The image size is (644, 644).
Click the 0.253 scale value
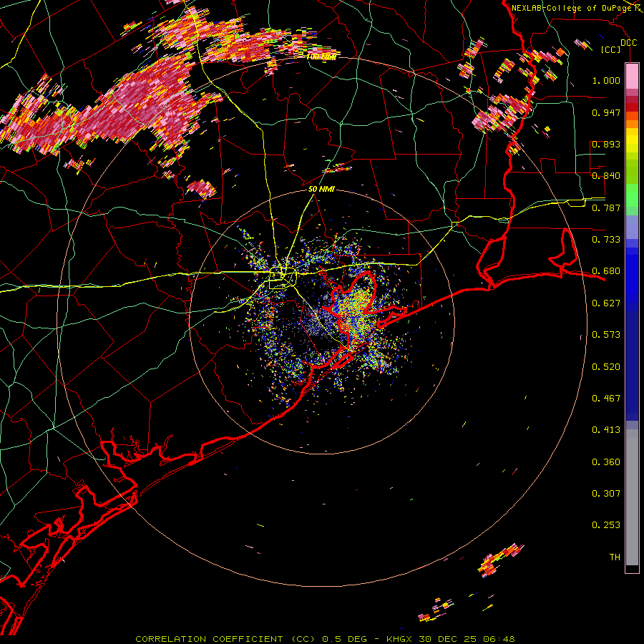coord(606,525)
